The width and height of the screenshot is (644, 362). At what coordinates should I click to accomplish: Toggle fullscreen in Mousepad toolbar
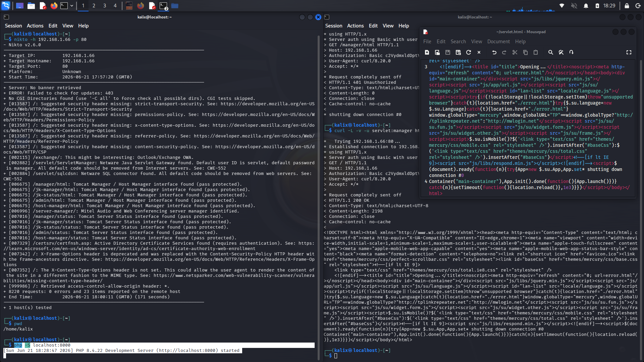click(x=629, y=52)
